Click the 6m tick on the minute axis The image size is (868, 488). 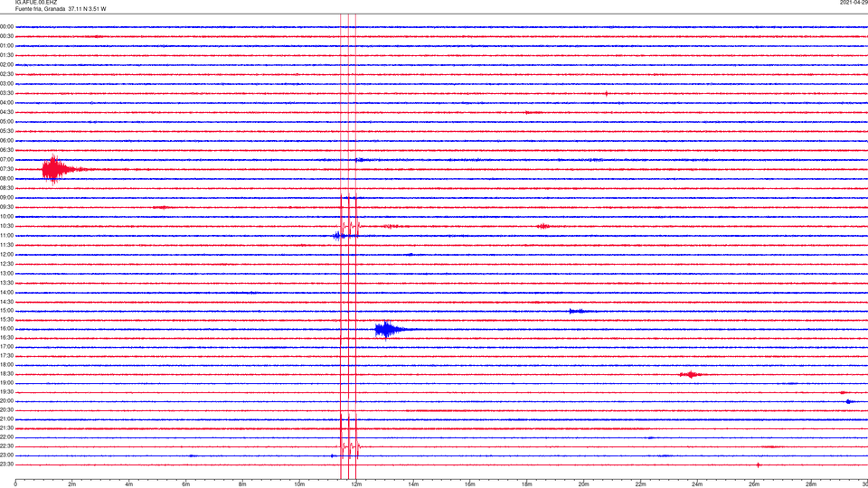coord(186,484)
